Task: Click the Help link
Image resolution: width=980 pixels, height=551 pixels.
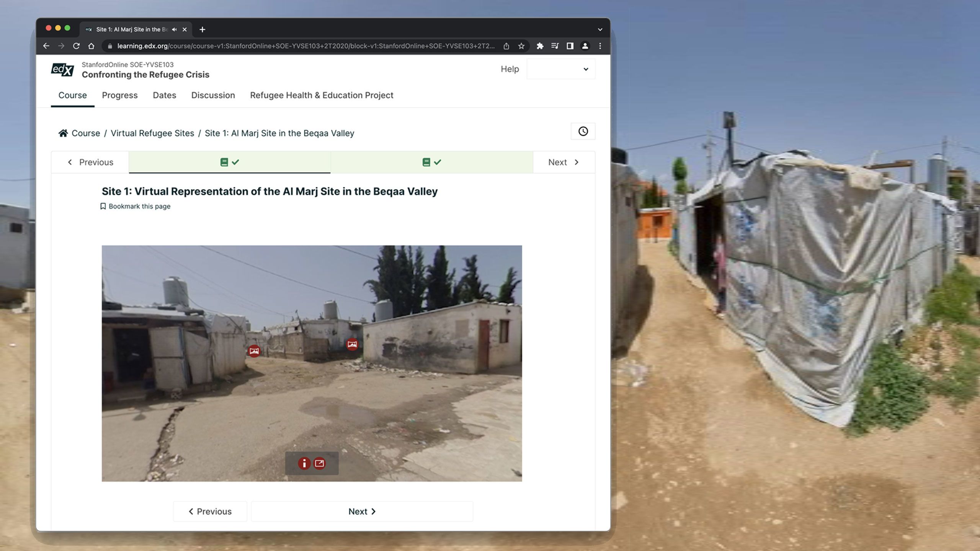Action: tap(510, 69)
